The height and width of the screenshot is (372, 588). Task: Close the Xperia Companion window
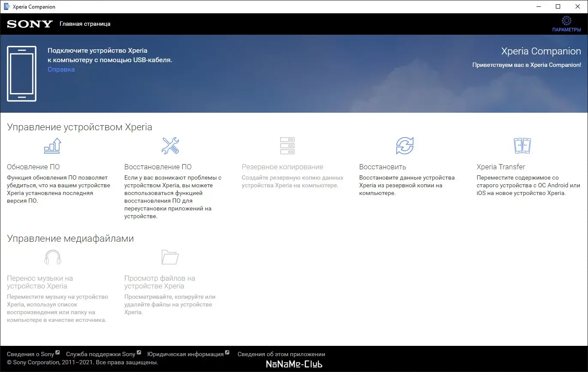pyautogui.click(x=578, y=6)
